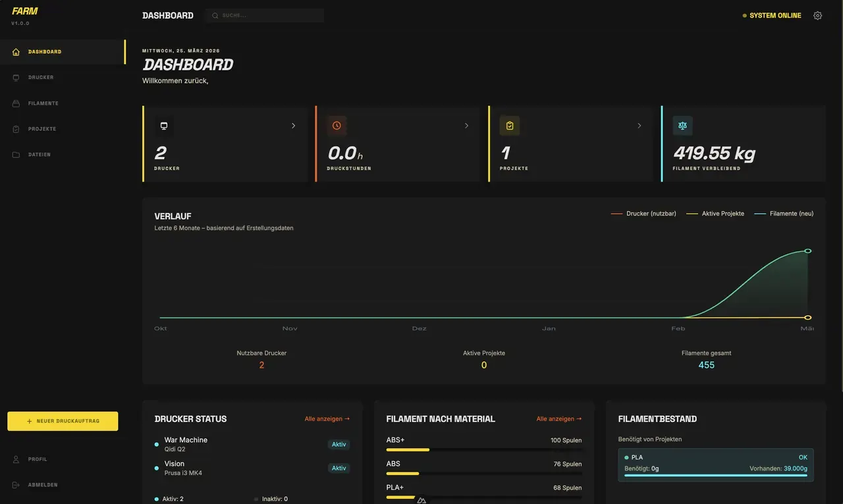The image size is (843, 504).
Task: Open settings via the gear icon
Action: 817,16
